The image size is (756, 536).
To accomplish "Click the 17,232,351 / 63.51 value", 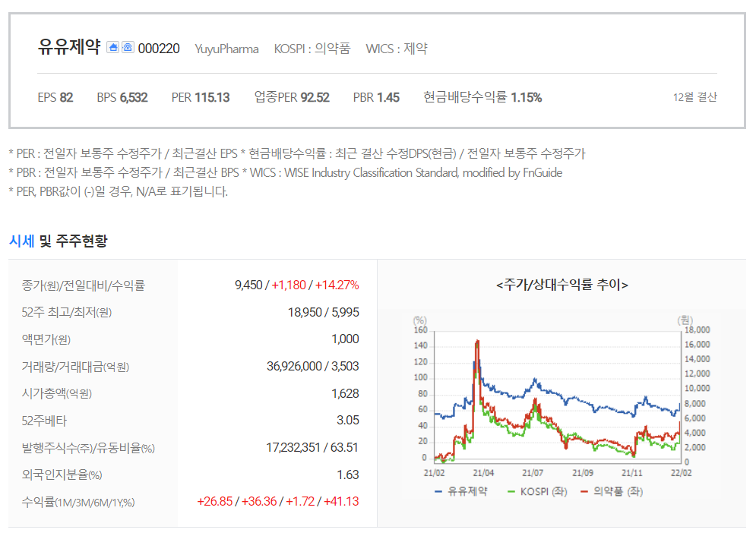I will 312,448.
